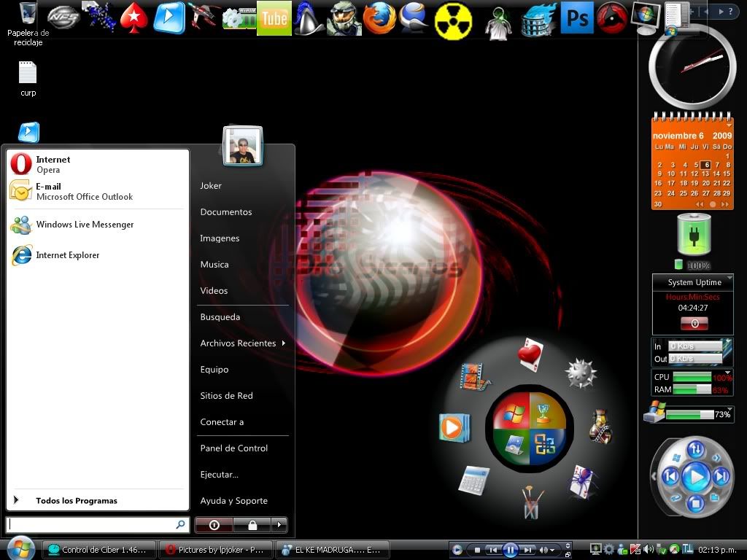
Task: Open Ejecutar... dialog
Action: (219, 474)
